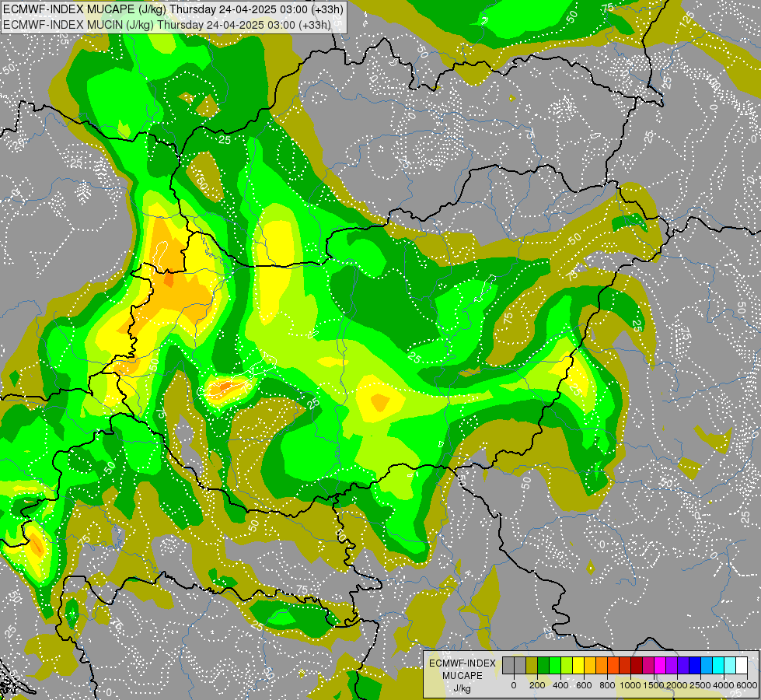Select the bright magenta legend swatch
761x700 pixels.
(x=661, y=666)
